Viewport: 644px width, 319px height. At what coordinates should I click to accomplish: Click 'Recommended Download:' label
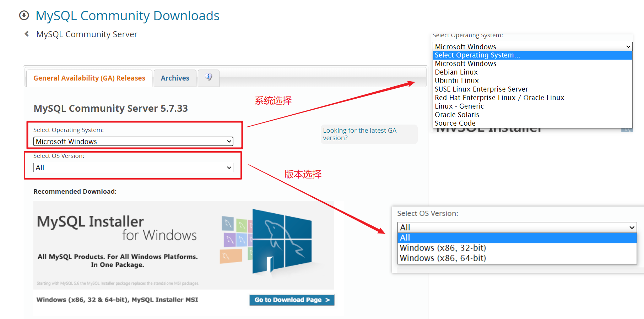click(x=75, y=191)
